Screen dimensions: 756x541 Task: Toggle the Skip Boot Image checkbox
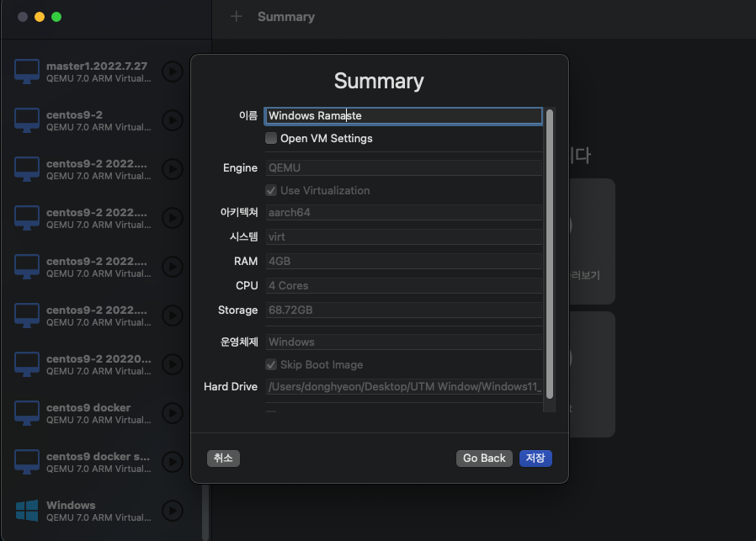click(x=271, y=364)
